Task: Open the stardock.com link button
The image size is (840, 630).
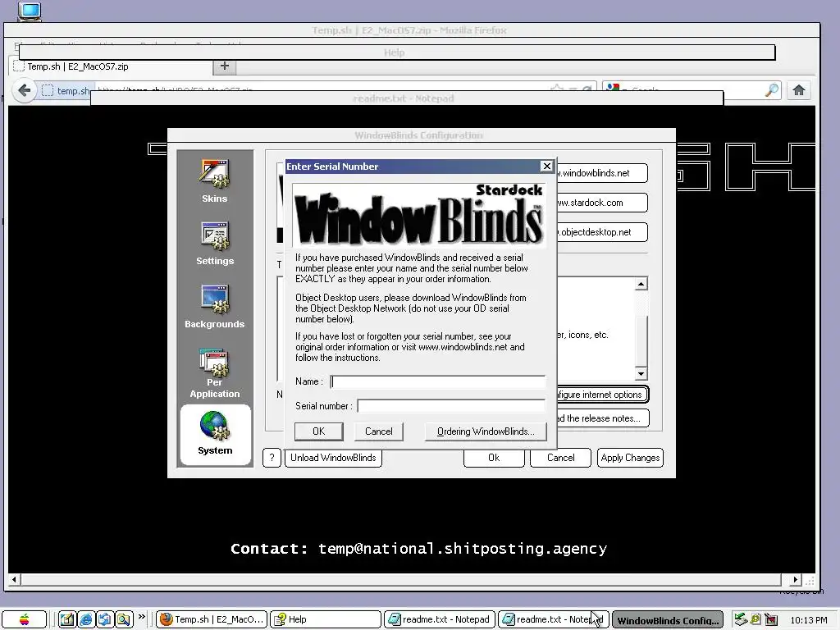Action: pyautogui.click(x=602, y=203)
